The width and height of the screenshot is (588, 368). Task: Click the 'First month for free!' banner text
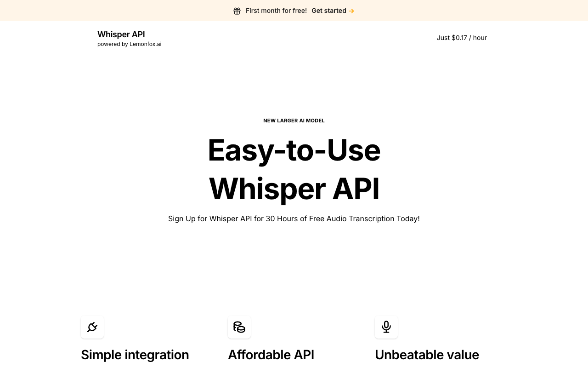(276, 11)
